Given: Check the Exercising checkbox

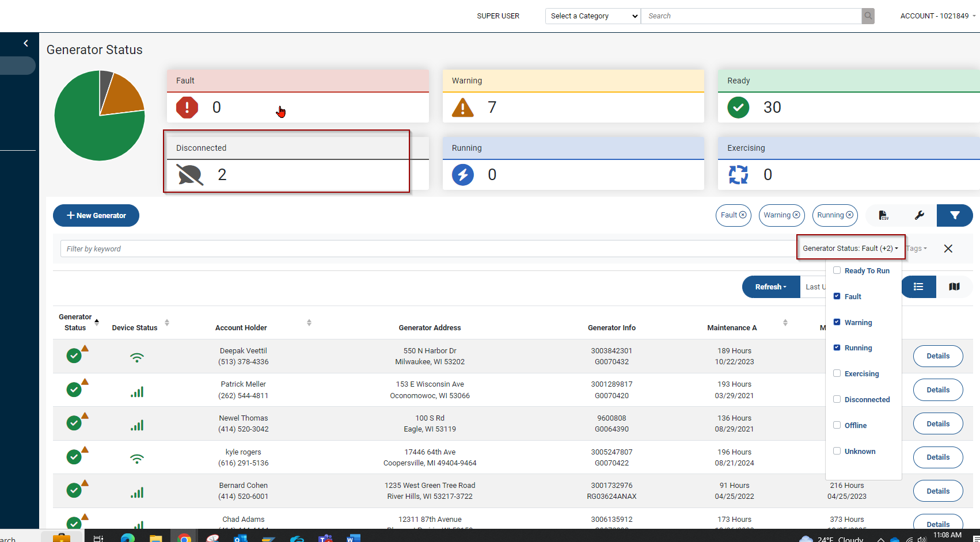Looking at the screenshot, I should (837, 373).
